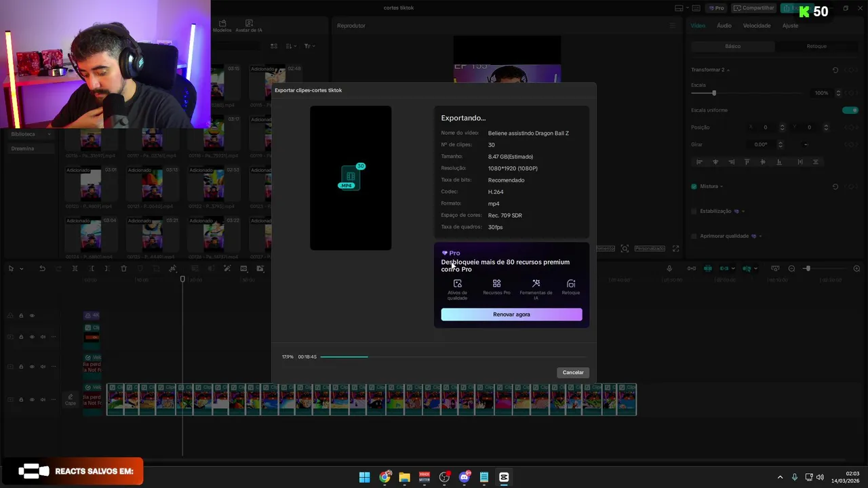Toggle visibility eye of bottom main track
This screenshot has height=488, width=868.
click(x=32, y=400)
